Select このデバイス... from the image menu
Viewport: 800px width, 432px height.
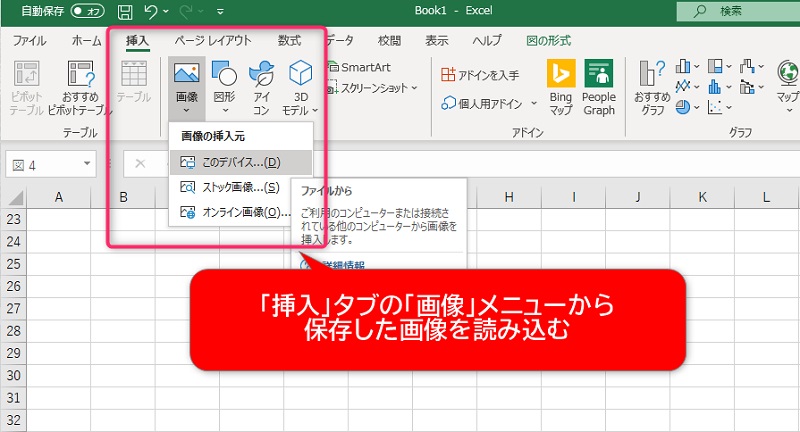240,162
